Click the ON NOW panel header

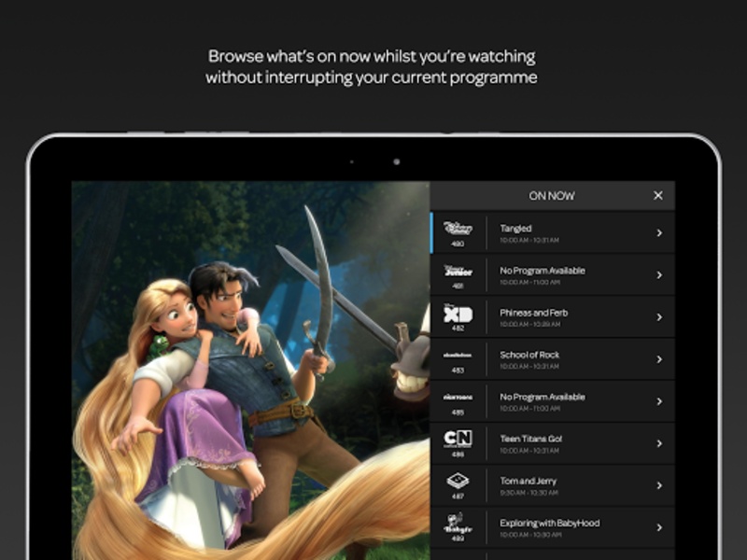coord(552,196)
